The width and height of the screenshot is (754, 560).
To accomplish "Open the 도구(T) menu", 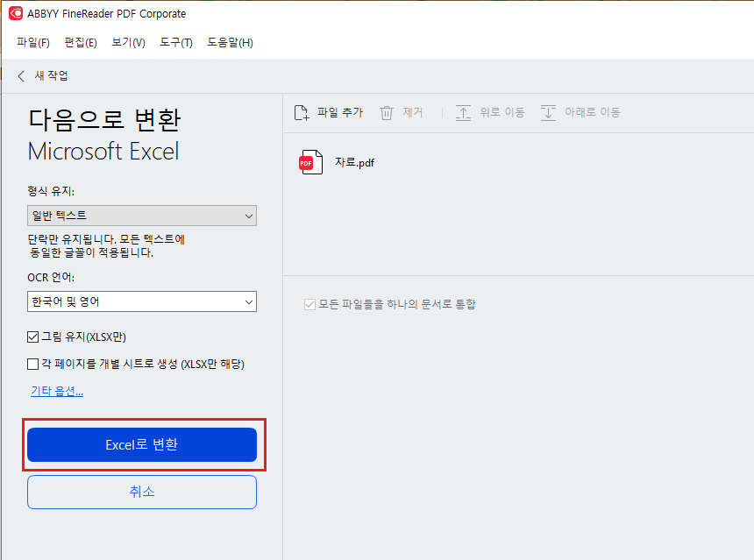I will tap(176, 42).
